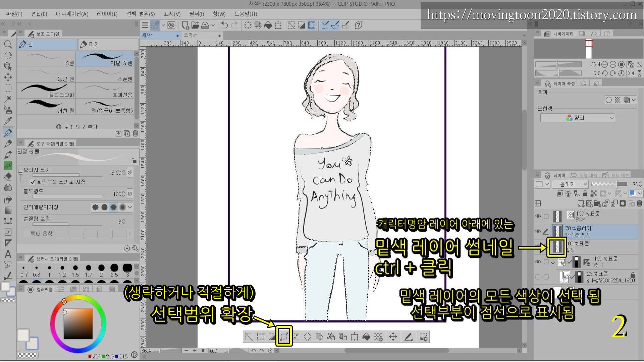Screen dimensions: 644x362
Task: Click the Fill bucket in selection launcher
Action: pos(366,337)
